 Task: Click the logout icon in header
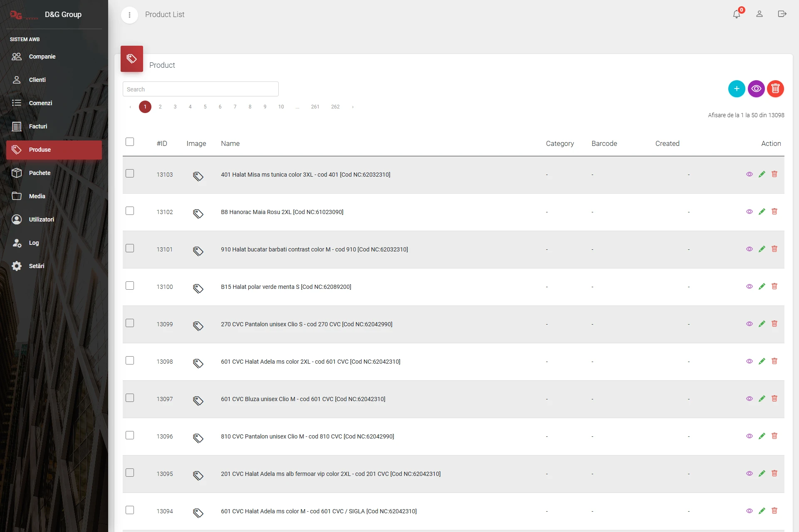pos(782,14)
